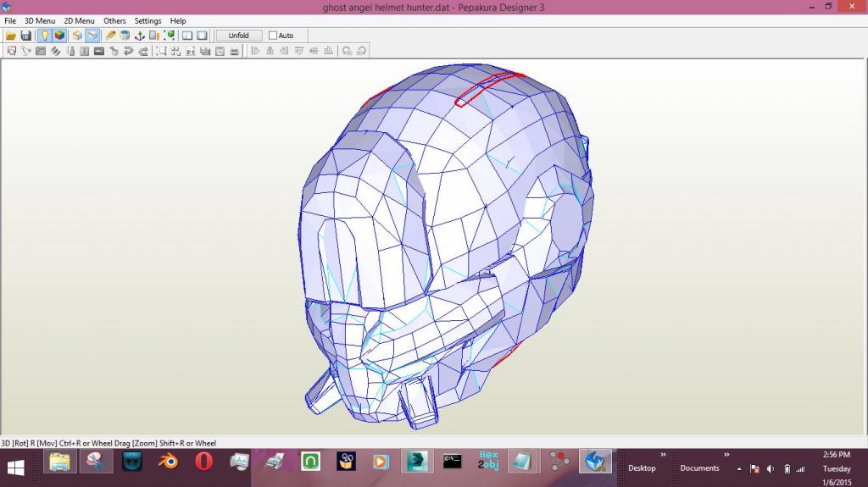Click the align left icon
Image resolution: width=868 pixels, height=487 pixels.
[x=254, y=51]
